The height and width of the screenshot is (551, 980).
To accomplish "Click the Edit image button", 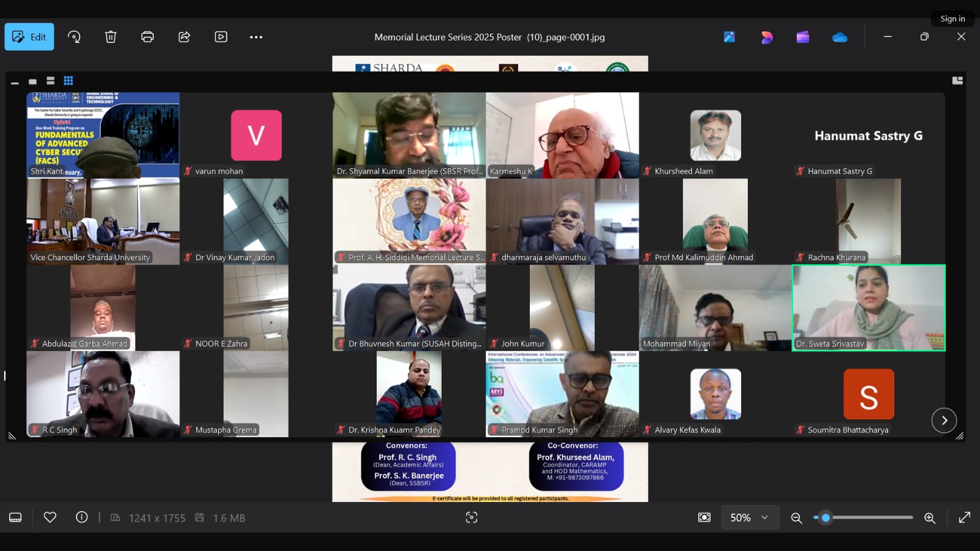I will 29,37.
